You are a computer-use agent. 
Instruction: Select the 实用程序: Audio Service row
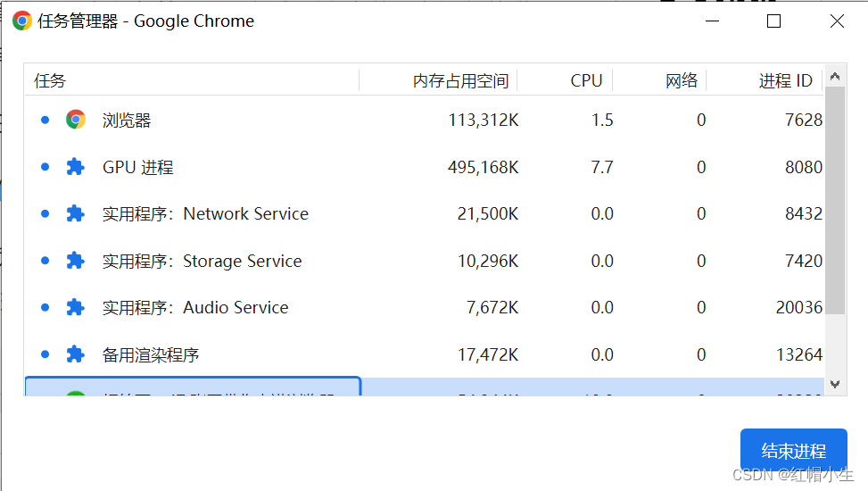tap(425, 308)
